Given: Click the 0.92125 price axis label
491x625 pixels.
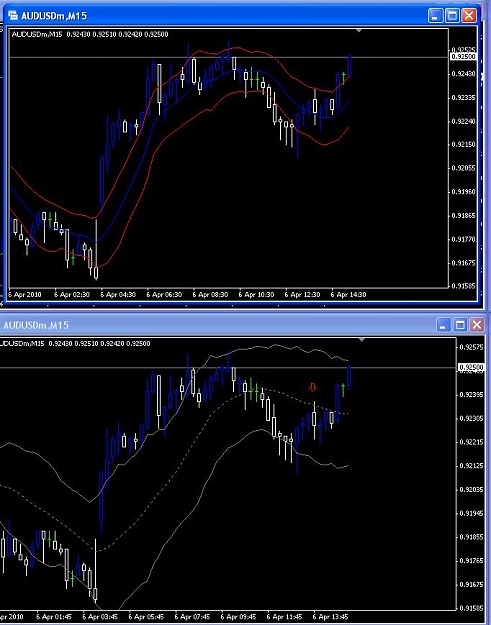Looking at the screenshot, I should tap(471, 466).
